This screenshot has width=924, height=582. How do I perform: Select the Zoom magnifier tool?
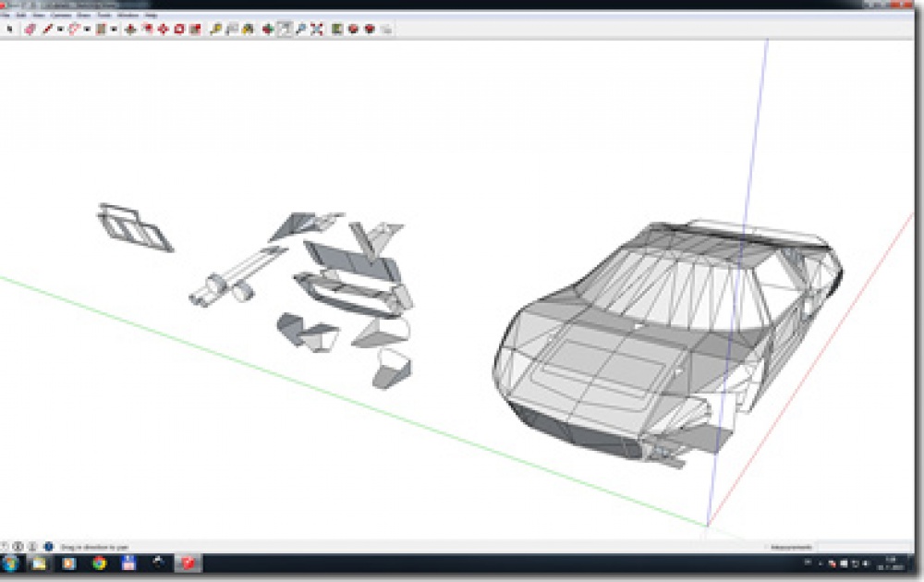[x=301, y=29]
